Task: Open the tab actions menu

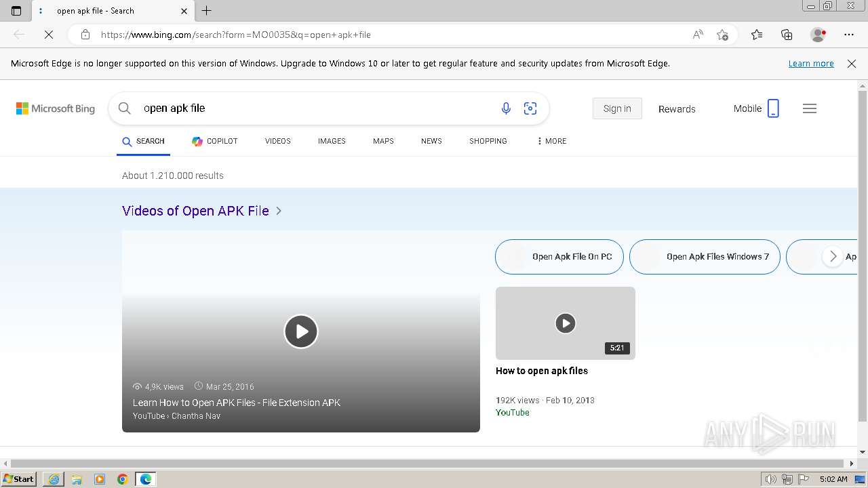Action: click(16, 11)
